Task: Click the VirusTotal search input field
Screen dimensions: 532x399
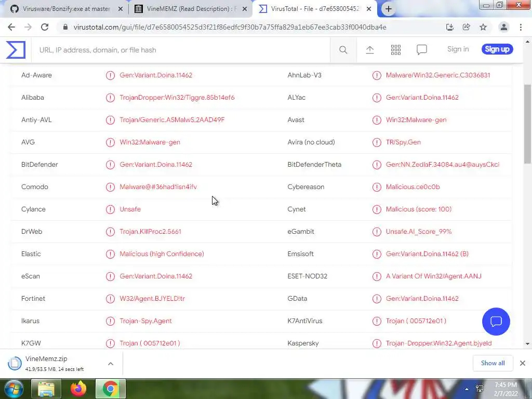Action: pos(180,50)
